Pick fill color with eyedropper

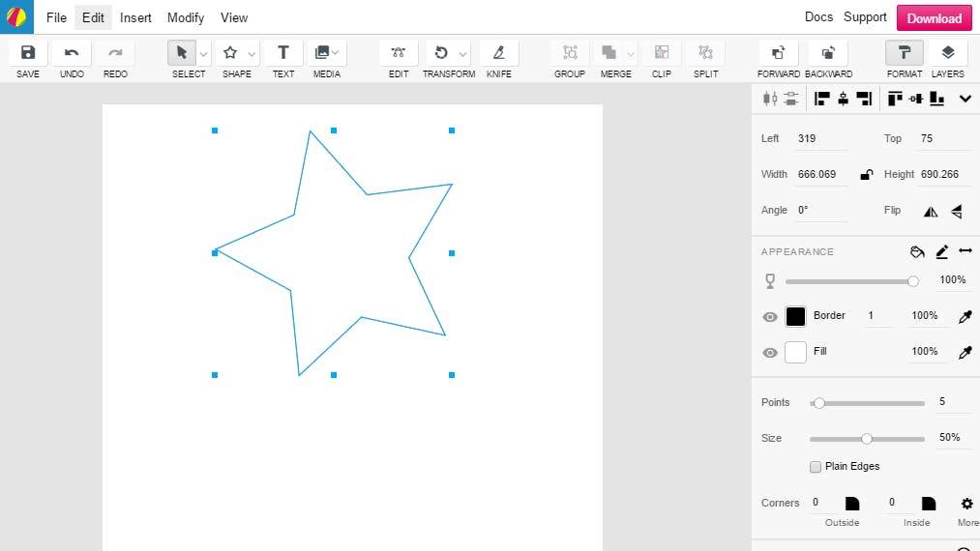965,352
